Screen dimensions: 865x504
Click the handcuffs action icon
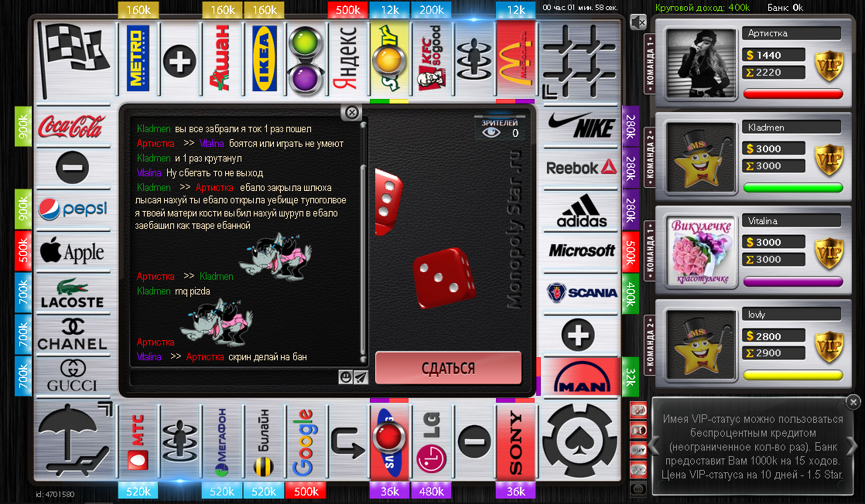tap(638, 470)
